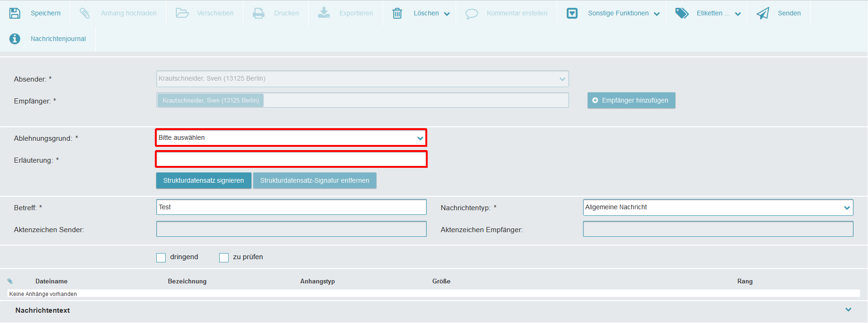Click the paperclip icon in attachment table header
Viewport: 868px width, 323px height.
point(10,281)
